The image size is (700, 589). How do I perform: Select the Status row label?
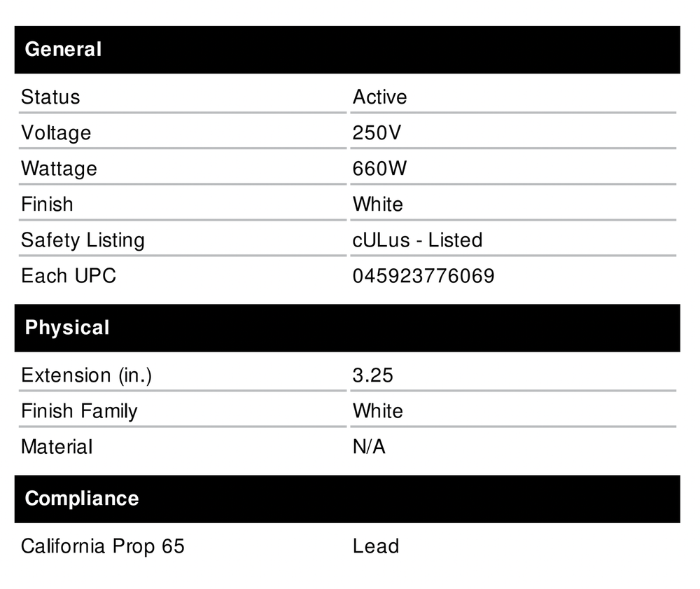pos(50,97)
